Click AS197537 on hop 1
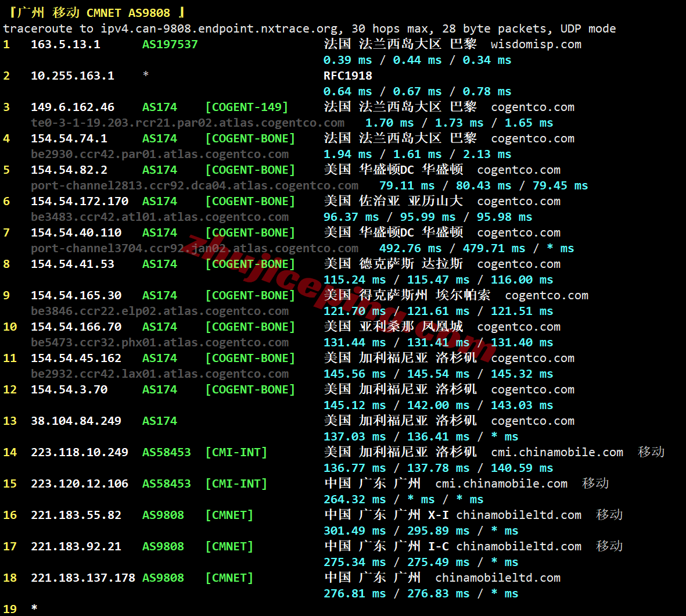686x616 pixels. (x=170, y=44)
